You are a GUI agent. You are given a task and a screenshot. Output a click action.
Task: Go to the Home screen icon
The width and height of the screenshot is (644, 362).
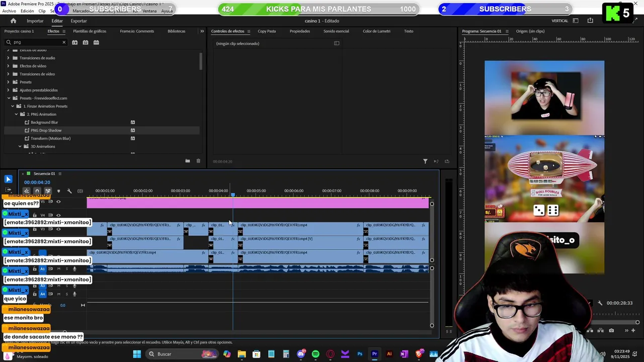pyautogui.click(x=14, y=21)
